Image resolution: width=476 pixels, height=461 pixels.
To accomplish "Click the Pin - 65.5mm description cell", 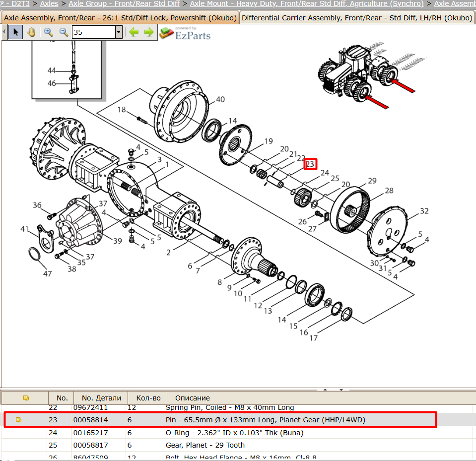I will coord(266,420).
